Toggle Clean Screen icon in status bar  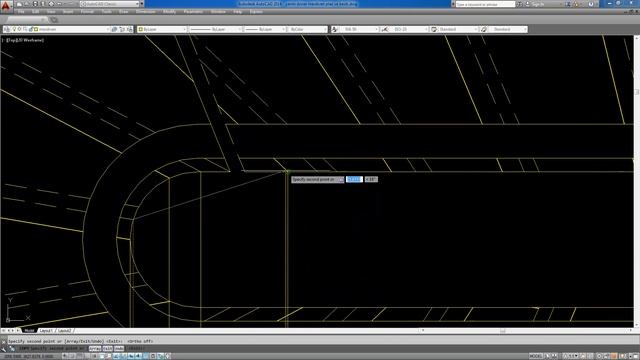point(635,356)
